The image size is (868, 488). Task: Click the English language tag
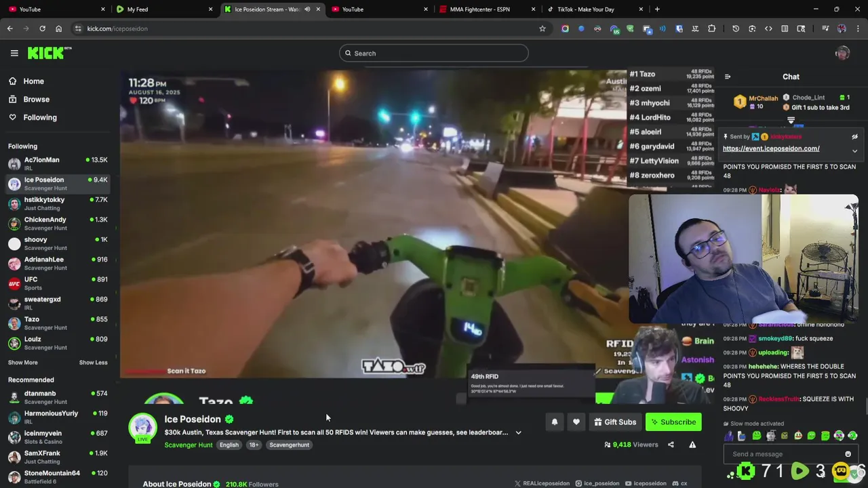[229, 445]
